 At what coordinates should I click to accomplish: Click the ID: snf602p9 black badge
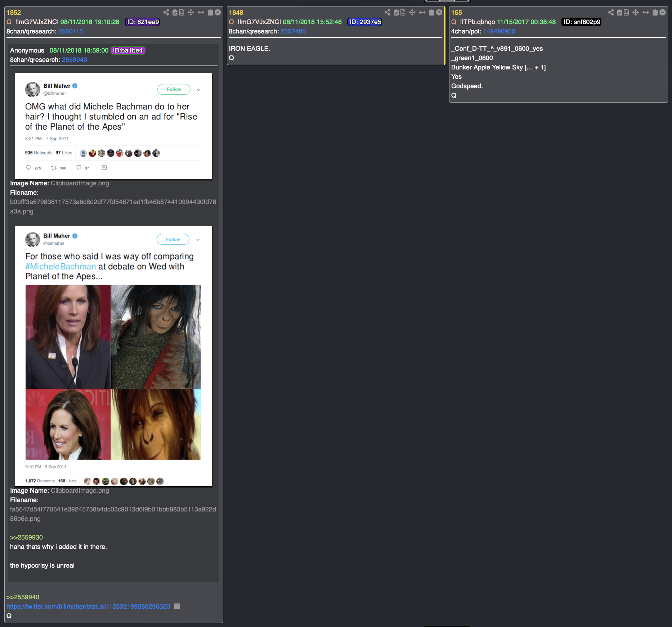point(582,22)
